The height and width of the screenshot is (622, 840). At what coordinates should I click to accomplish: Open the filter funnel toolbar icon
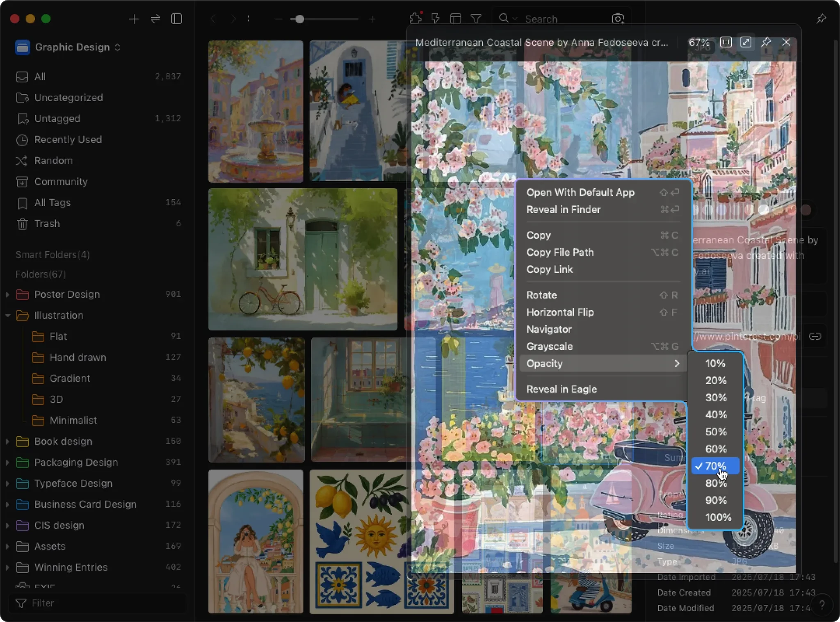click(x=476, y=19)
